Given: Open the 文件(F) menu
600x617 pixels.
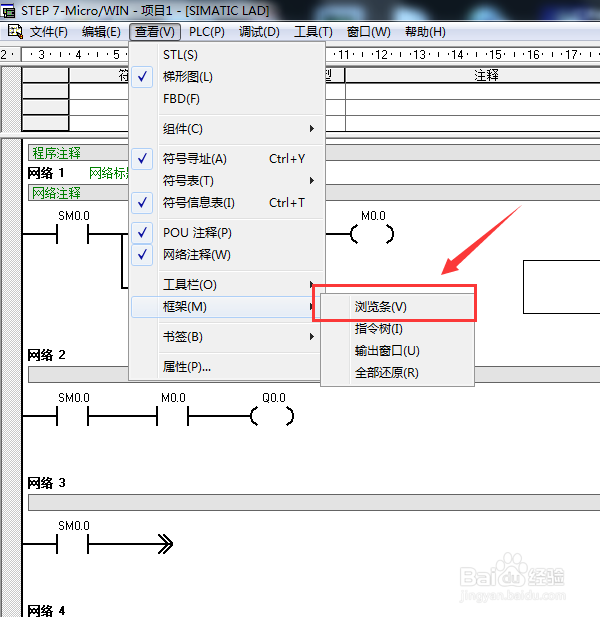Looking at the screenshot, I should 48,32.
